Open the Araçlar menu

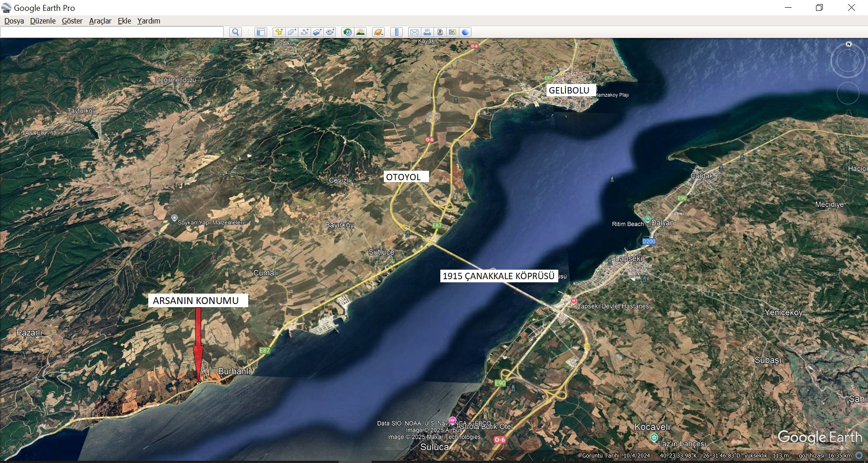[x=100, y=21]
